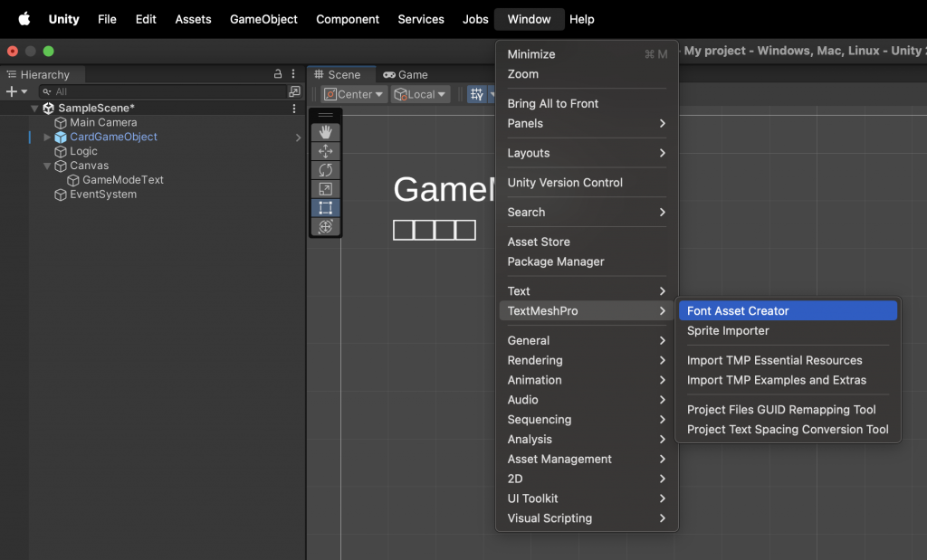Open Project Files GUID Remapping Tool
This screenshot has height=560, width=927.
coord(788,409)
